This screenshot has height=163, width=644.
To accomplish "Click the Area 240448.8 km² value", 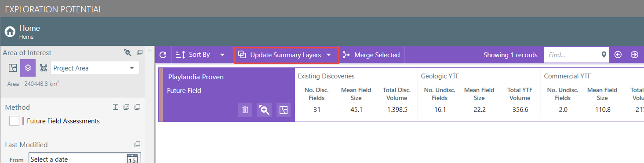I will point(42,84).
